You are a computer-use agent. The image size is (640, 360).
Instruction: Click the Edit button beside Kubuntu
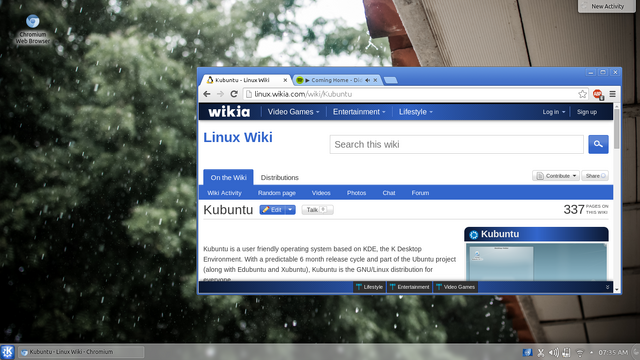coord(273,210)
